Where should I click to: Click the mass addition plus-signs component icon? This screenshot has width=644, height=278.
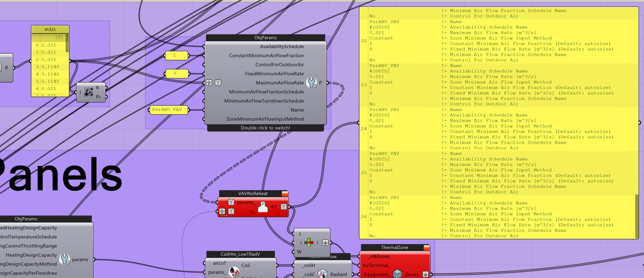pyautogui.click(x=89, y=92)
